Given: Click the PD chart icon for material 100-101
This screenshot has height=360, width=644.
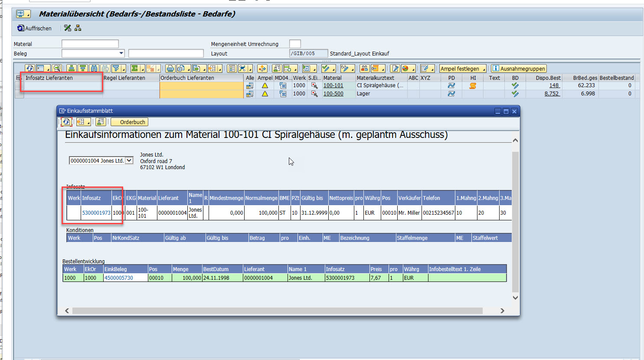Looking at the screenshot, I should (451, 85).
